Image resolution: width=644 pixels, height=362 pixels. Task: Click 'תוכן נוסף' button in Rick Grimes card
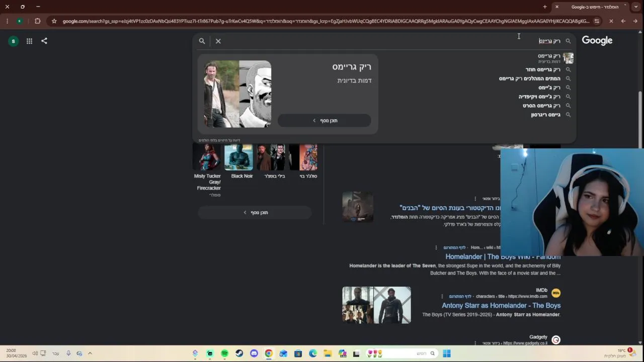click(325, 121)
